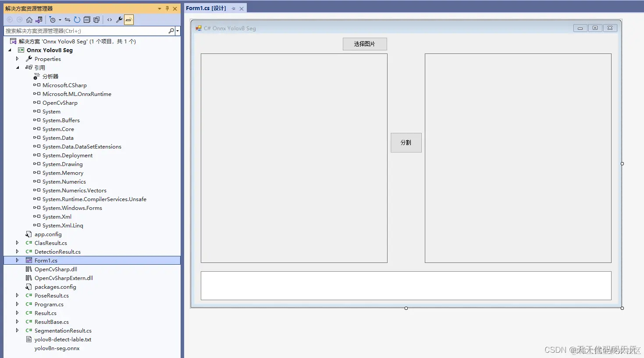Close the Solution Explorer panel
This screenshot has width=644, height=358.
[175, 8]
